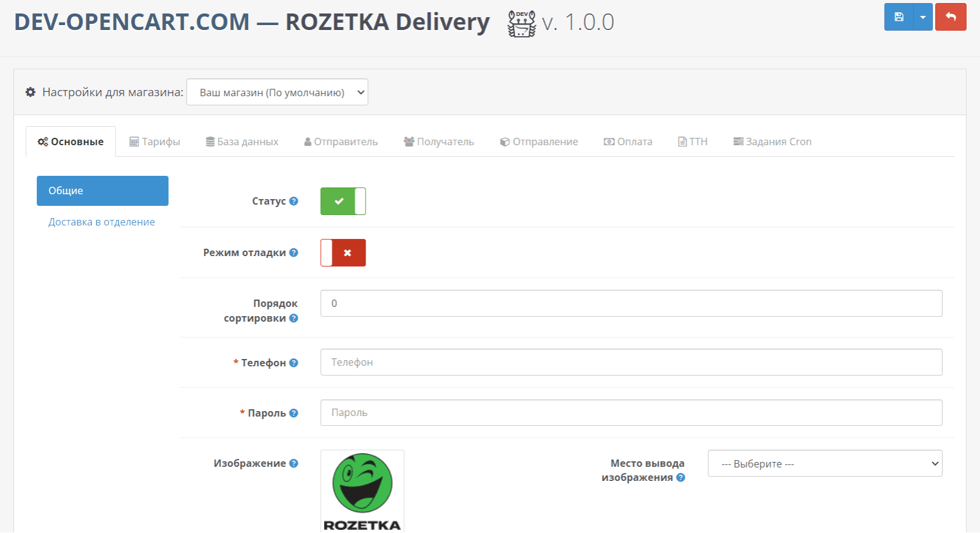Enable the Режим отладки switch
Viewport: 980px width, 533px height.
click(x=343, y=252)
